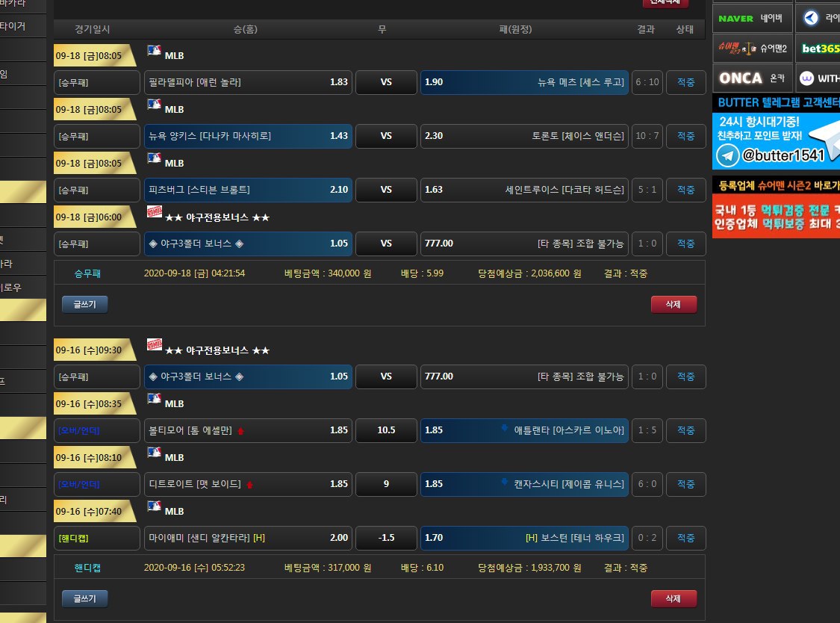Click the Telegram icon next to @butter1541
The height and width of the screenshot is (623, 840).
tap(728, 155)
